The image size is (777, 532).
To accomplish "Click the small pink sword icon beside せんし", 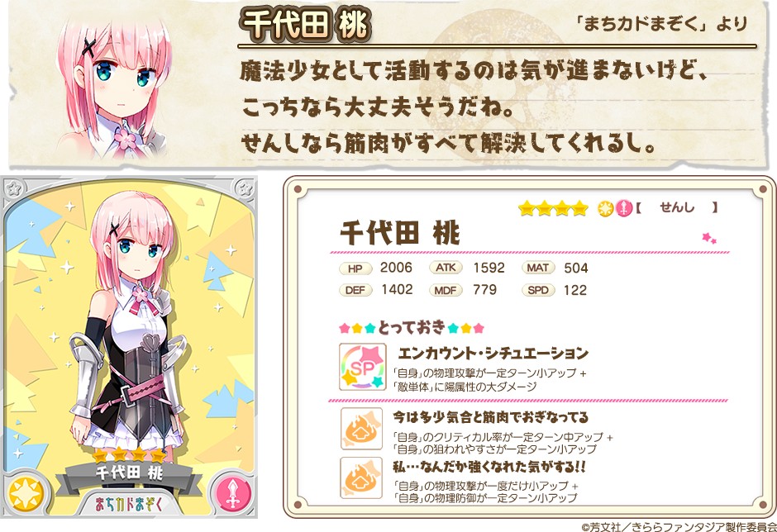I will pos(623,208).
